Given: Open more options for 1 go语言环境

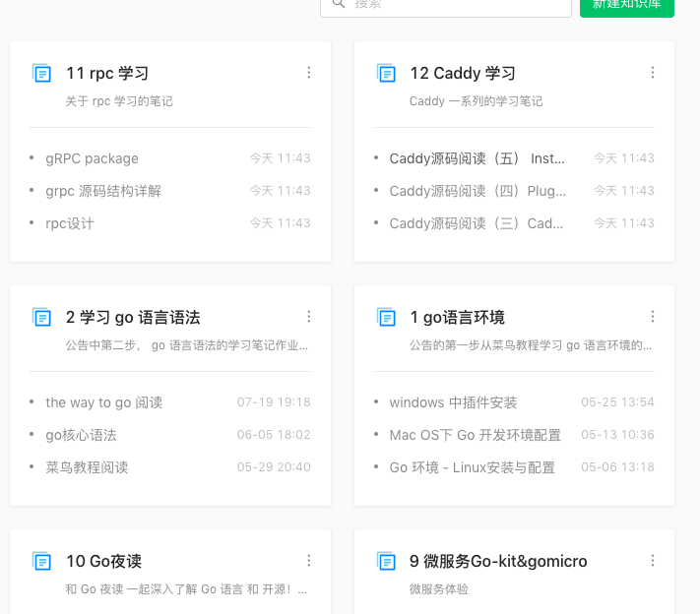Looking at the screenshot, I should [x=653, y=317].
